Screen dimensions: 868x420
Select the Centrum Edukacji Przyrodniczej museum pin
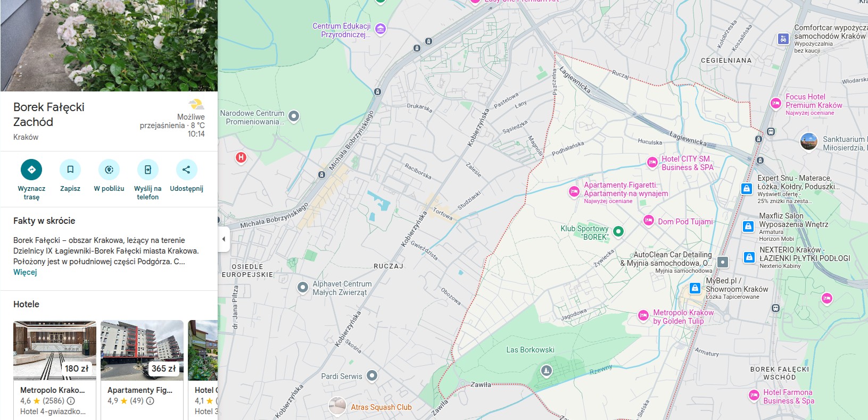click(381, 29)
